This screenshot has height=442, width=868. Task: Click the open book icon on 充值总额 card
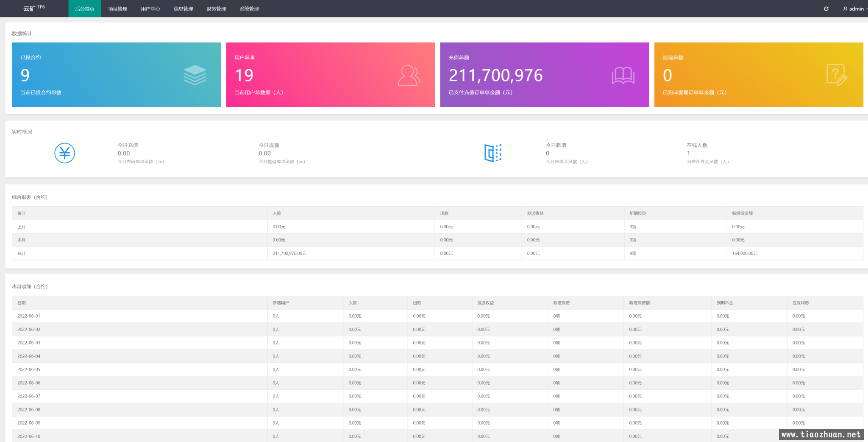pos(623,76)
